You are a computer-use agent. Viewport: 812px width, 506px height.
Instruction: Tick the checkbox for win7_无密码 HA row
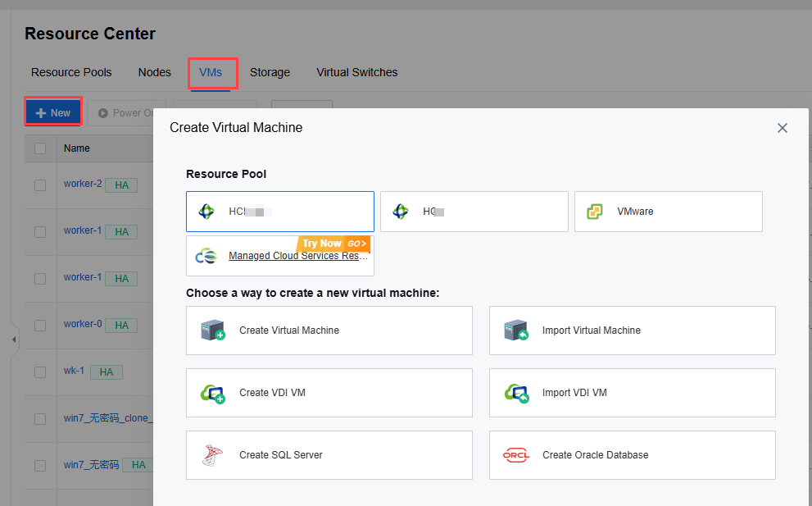coord(40,466)
